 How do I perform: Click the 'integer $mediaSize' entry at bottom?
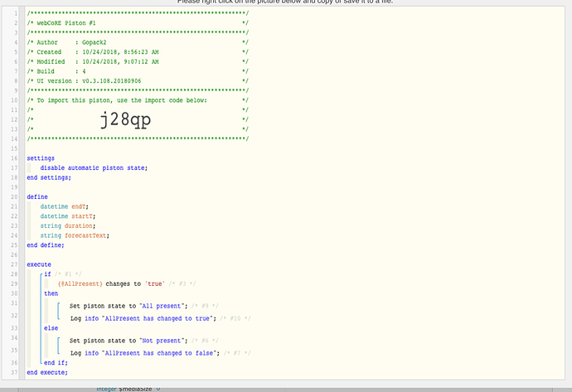pyautogui.click(x=128, y=389)
